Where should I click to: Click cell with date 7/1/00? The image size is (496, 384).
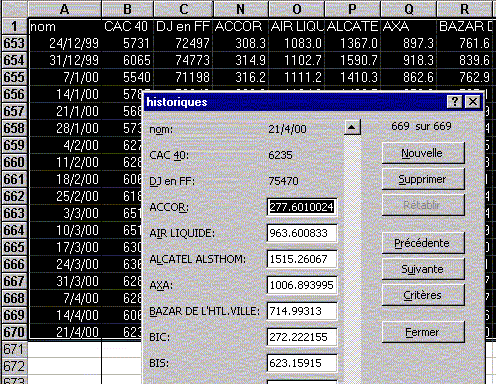click(65, 77)
